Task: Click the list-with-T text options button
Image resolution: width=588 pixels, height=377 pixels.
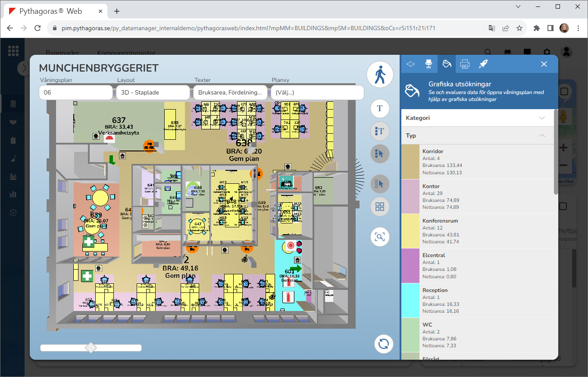Action: coord(380,131)
